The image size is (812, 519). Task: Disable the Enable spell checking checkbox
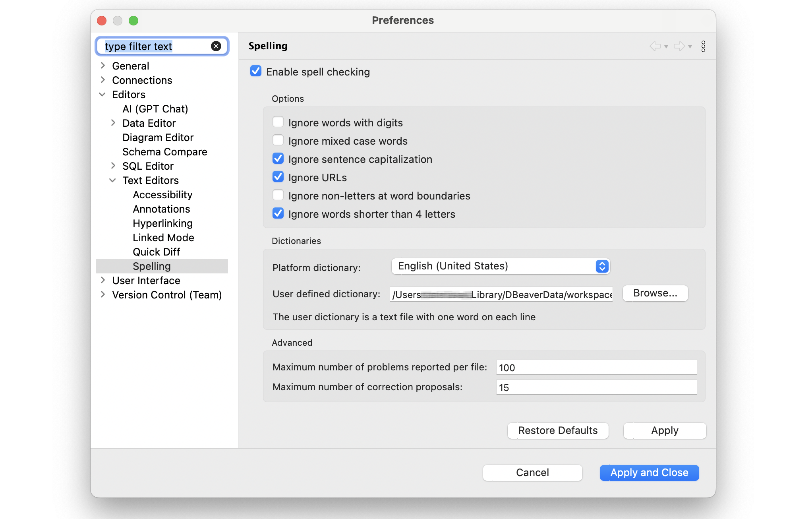(x=256, y=72)
